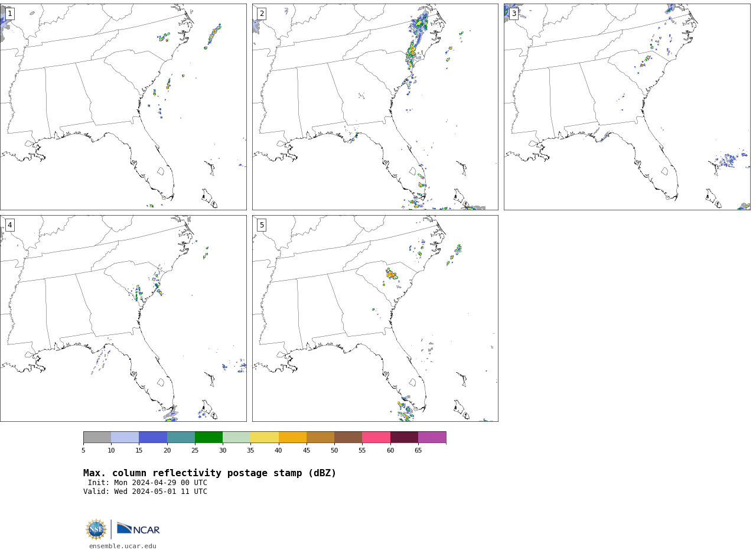Click the colorbar tick label '65'
Viewport: 756px width, 553px height.
418,451
